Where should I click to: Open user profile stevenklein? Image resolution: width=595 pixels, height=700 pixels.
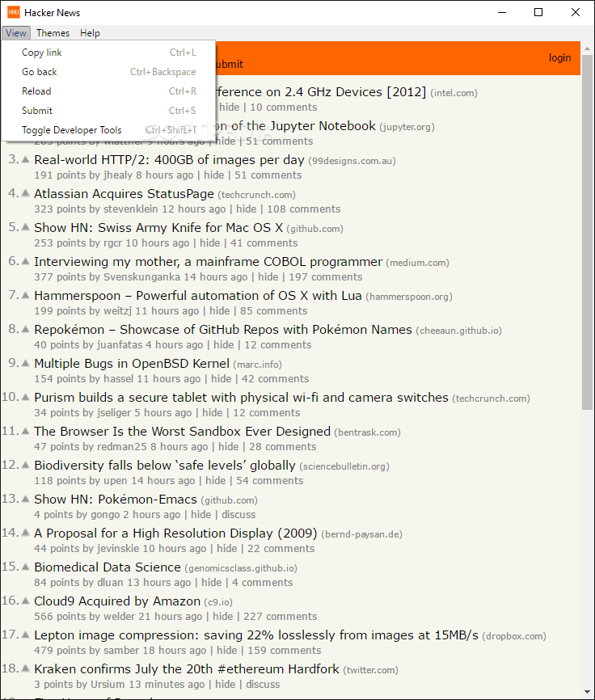131,209
